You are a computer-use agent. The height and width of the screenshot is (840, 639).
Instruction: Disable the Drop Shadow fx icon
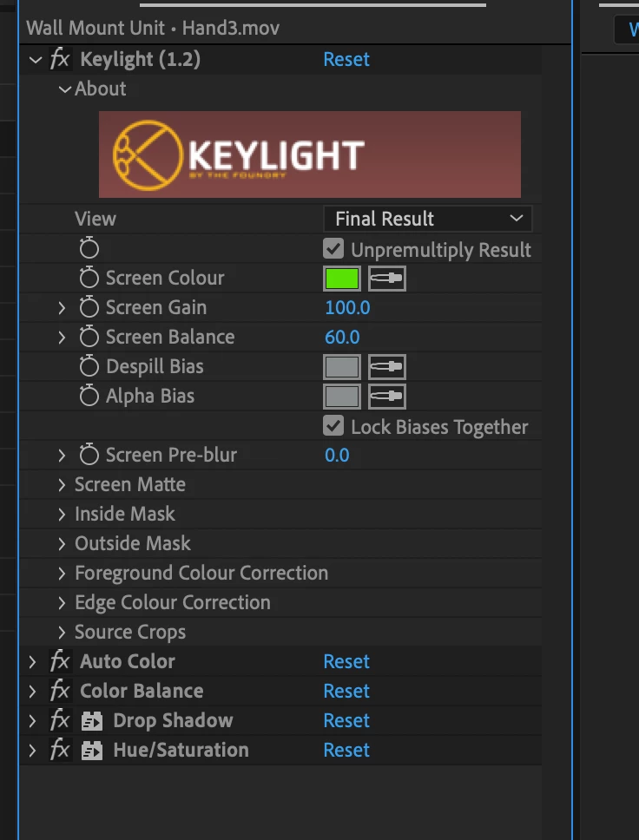coord(60,720)
